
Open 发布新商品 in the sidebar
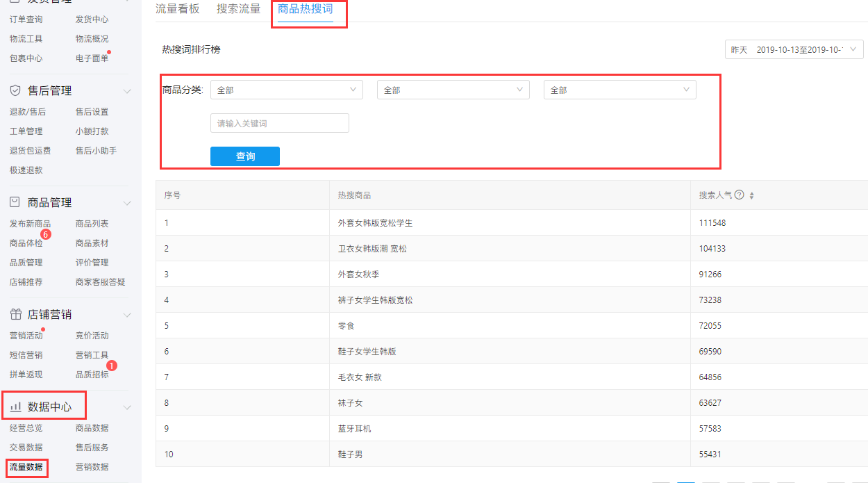click(x=30, y=224)
